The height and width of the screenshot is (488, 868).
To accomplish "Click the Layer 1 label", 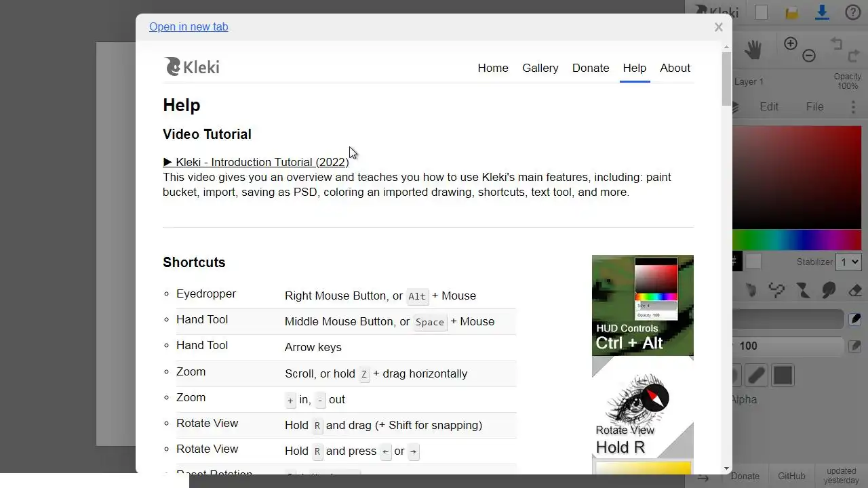I will pos(749,81).
